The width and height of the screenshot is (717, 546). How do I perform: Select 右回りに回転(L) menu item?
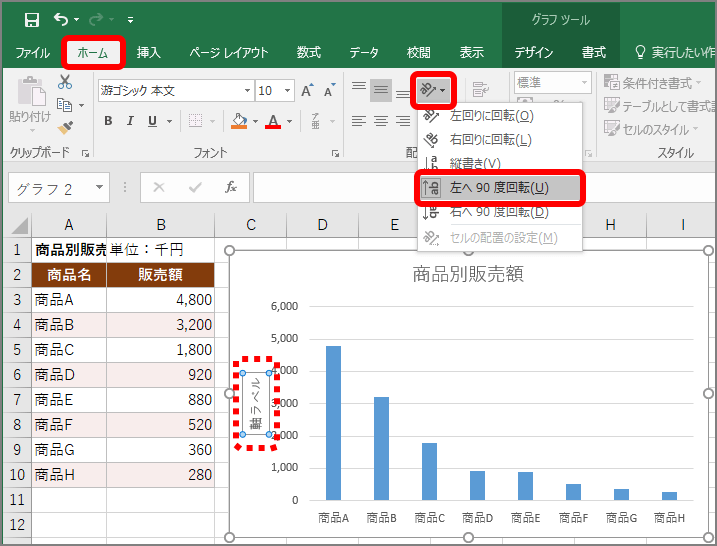(x=500, y=139)
